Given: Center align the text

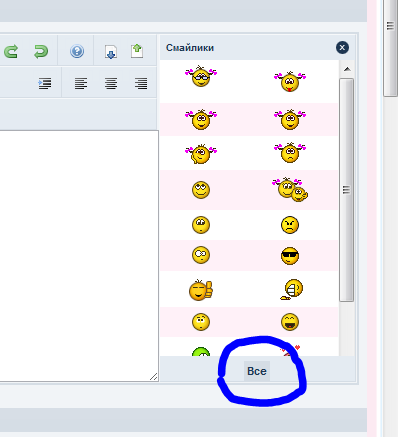Looking at the screenshot, I should pyautogui.click(x=111, y=83).
